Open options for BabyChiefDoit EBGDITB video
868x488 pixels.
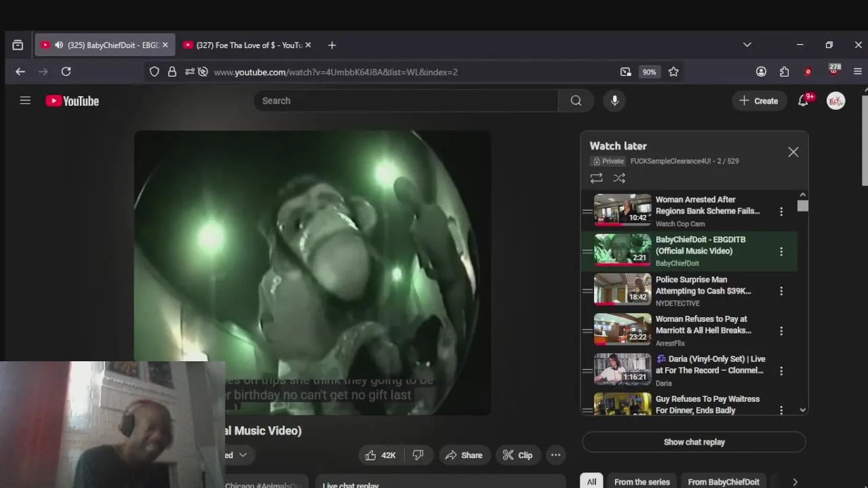click(x=781, y=251)
